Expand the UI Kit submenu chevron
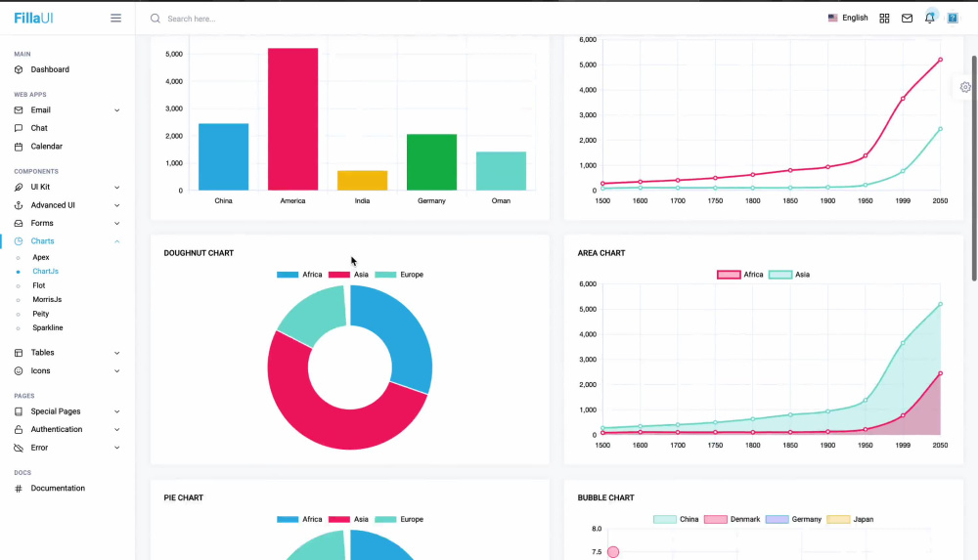Viewport: 978px width, 560px height. coord(116,187)
